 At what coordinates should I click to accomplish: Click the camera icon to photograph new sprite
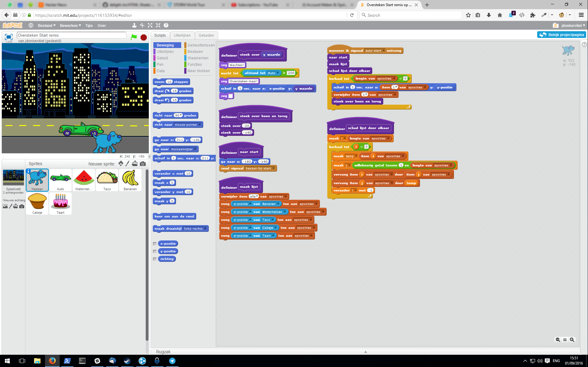[142, 164]
